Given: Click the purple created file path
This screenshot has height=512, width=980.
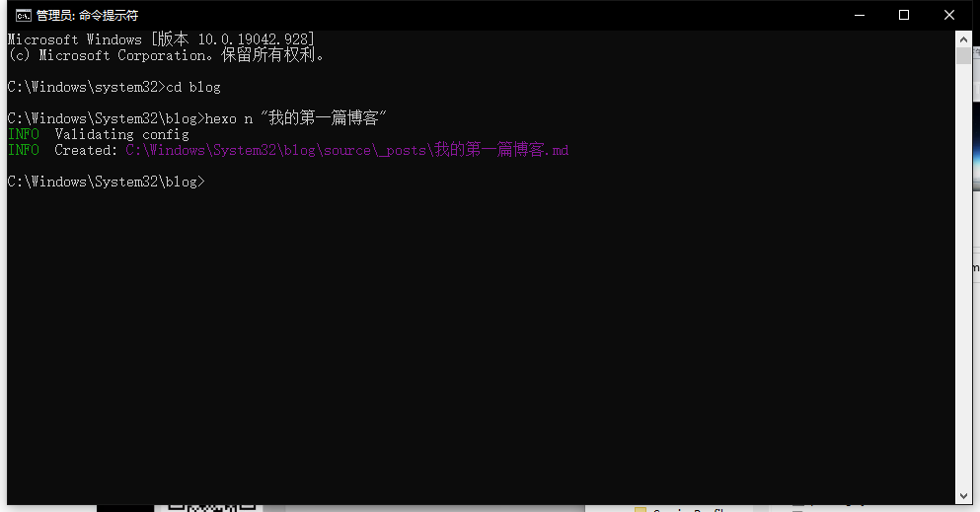Looking at the screenshot, I should [x=346, y=150].
